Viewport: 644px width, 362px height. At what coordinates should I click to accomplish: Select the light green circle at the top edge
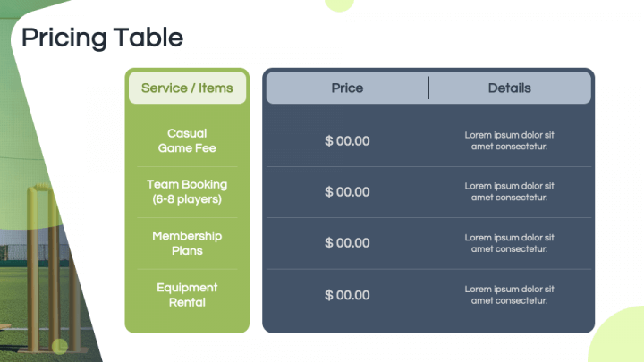(x=340, y=4)
